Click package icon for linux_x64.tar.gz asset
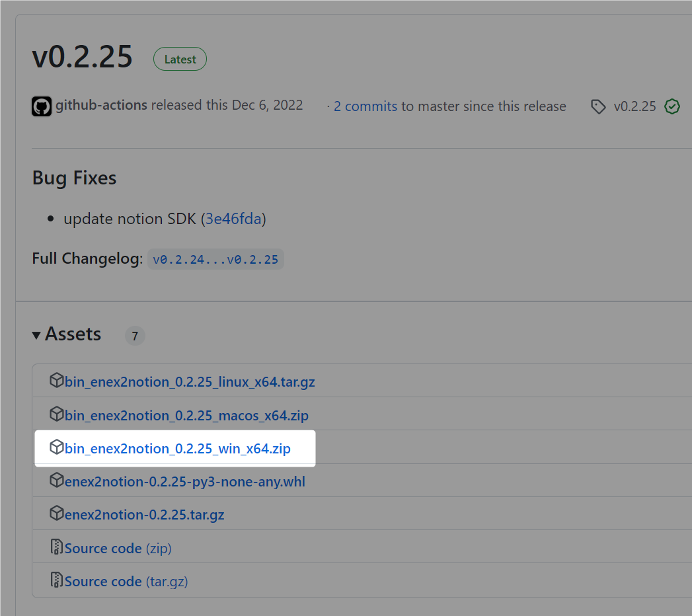The width and height of the screenshot is (692, 616). 56,380
